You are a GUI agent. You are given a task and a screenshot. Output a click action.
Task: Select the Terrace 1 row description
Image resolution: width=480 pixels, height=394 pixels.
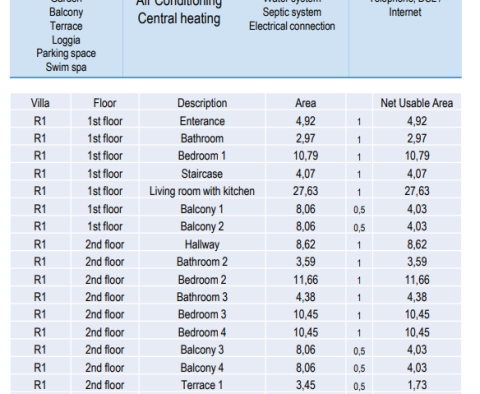[202, 385]
